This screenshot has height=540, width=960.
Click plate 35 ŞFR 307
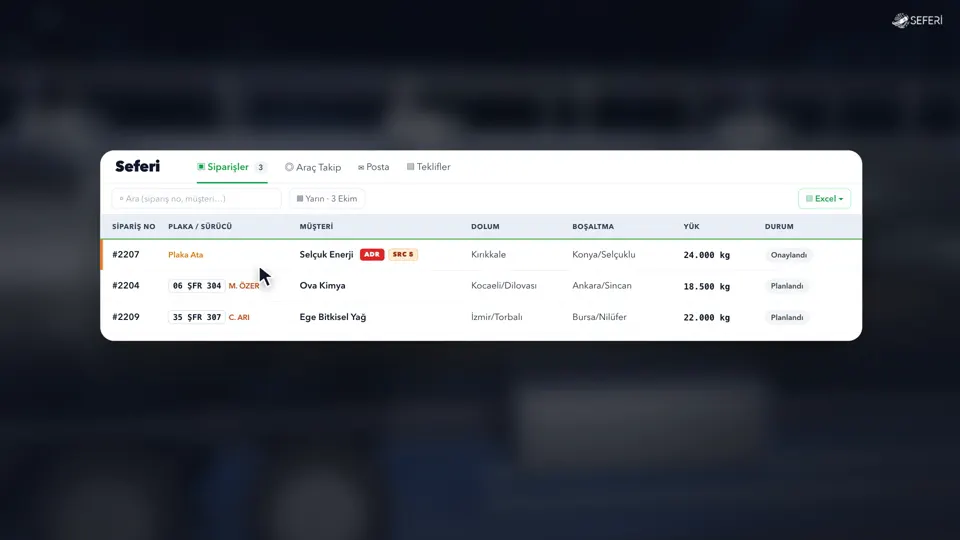pyautogui.click(x=197, y=317)
